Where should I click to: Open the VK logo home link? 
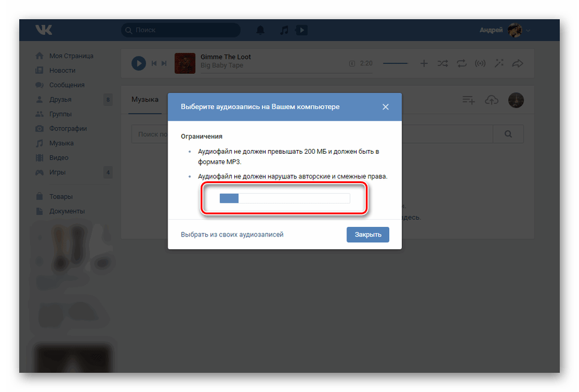[44, 30]
